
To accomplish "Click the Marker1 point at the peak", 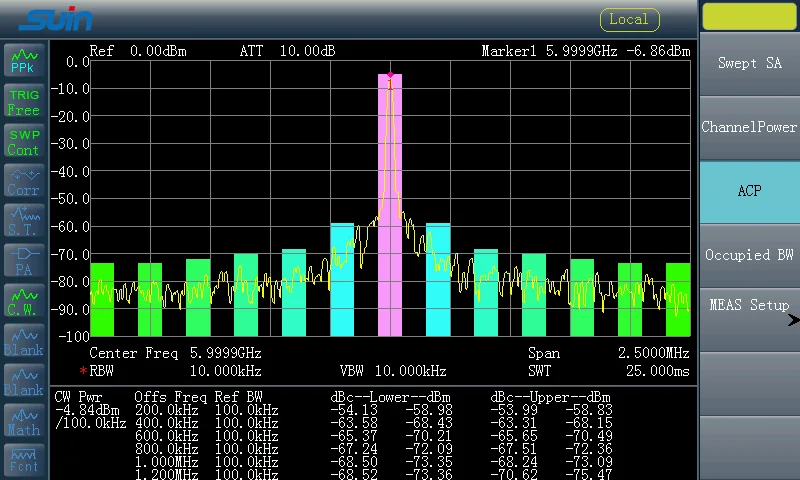I will click(x=390, y=75).
